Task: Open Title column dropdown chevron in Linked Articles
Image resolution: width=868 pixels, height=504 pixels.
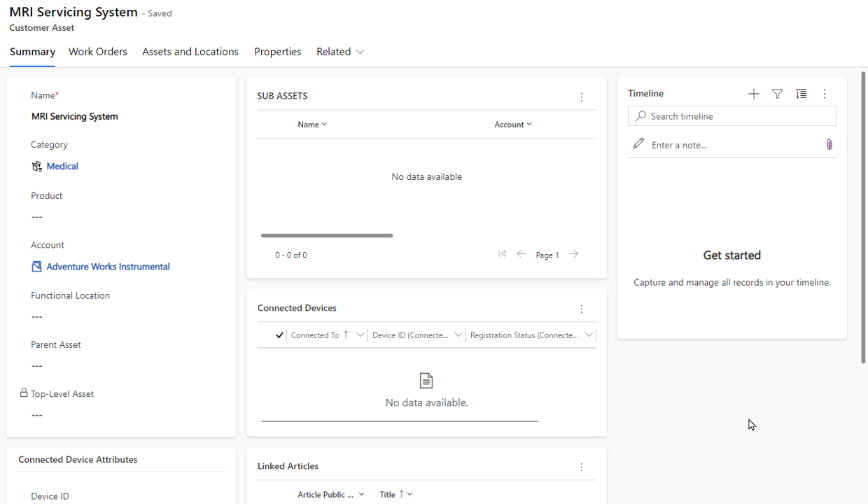Action: [x=409, y=494]
